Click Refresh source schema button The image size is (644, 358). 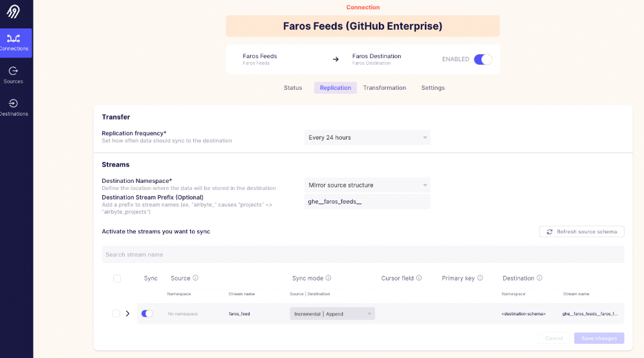click(581, 231)
